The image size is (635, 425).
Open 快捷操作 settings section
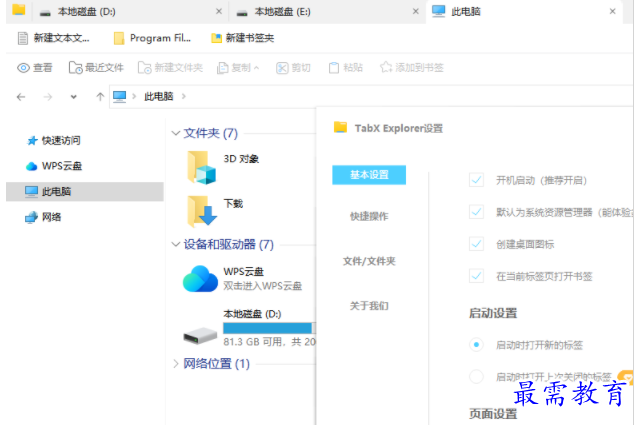coord(369,216)
